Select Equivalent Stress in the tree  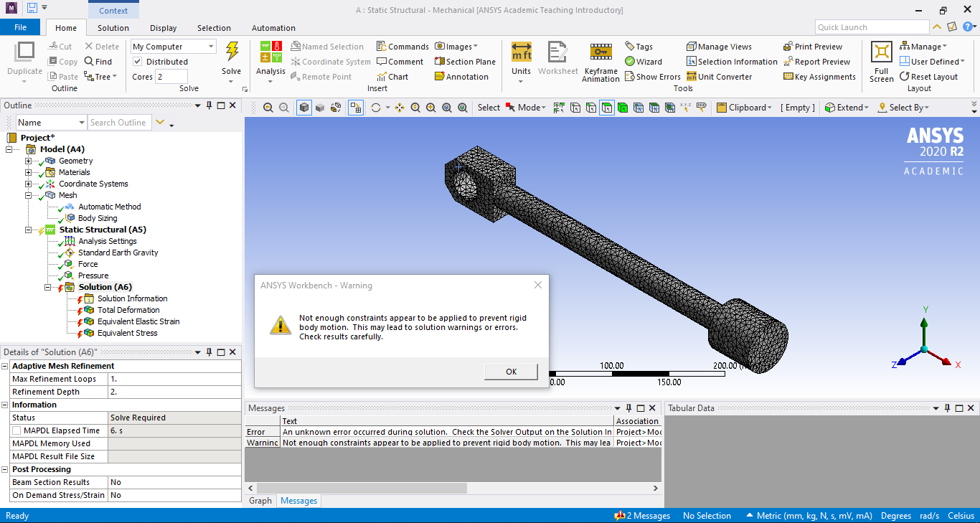pos(127,333)
